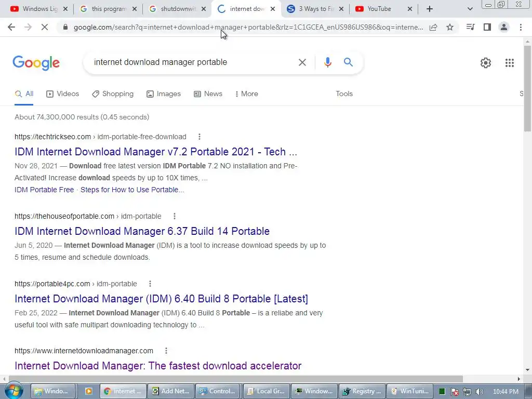Switch to the shutdownwit... tab
The height and width of the screenshot is (399, 532).
pos(176,9)
